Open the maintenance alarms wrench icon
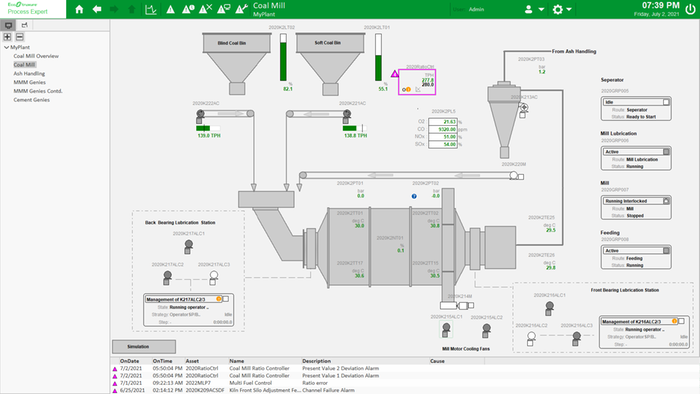 242,9
